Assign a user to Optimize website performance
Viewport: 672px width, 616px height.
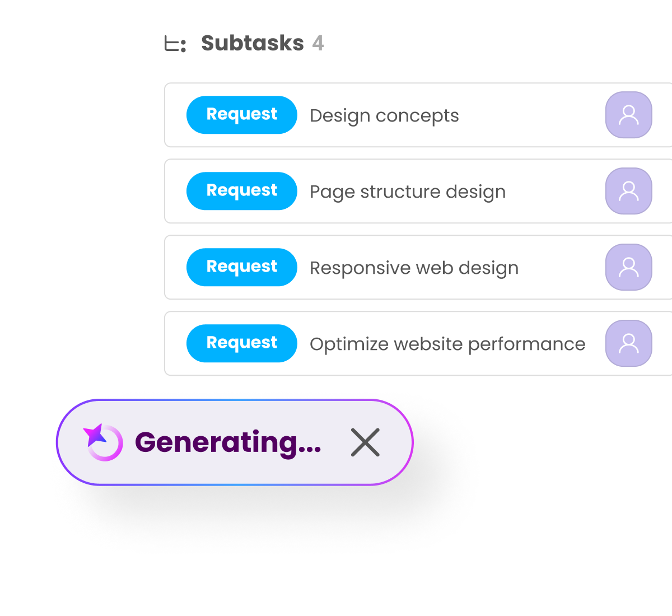pos(628,343)
